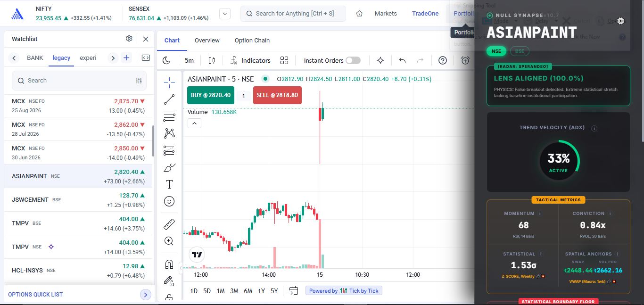Toggle lock all drawings pencil icon
This screenshot has width=644, height=305.
click(169, 281)
